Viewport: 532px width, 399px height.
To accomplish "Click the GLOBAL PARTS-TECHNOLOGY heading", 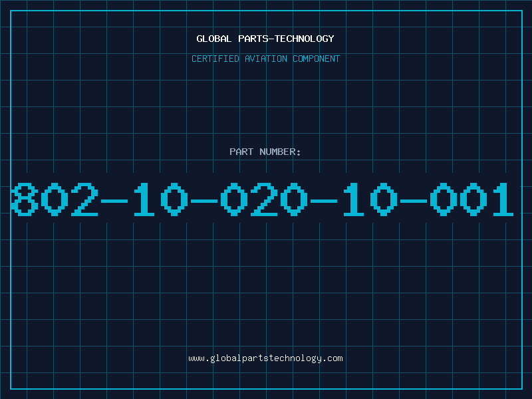I will [x=265, y=39].
